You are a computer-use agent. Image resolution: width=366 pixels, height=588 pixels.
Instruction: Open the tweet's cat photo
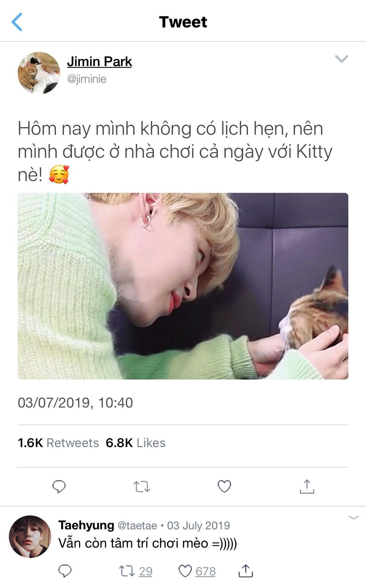click(x=183, y=286)
